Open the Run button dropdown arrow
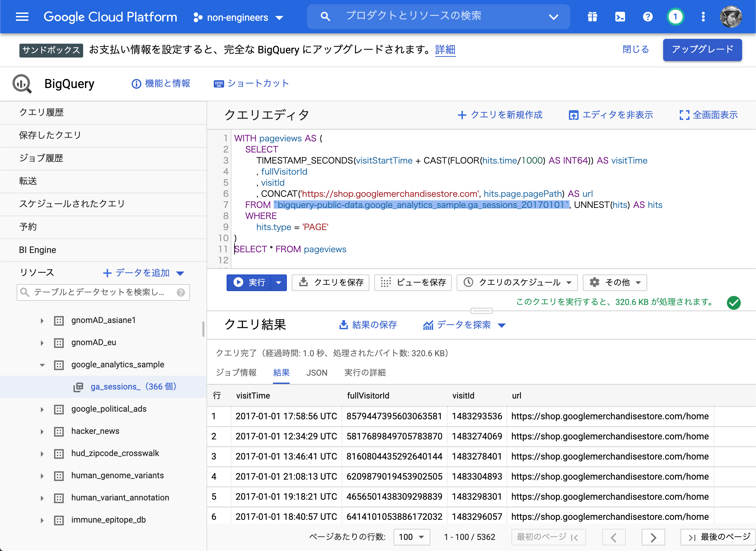 point(279,283)
